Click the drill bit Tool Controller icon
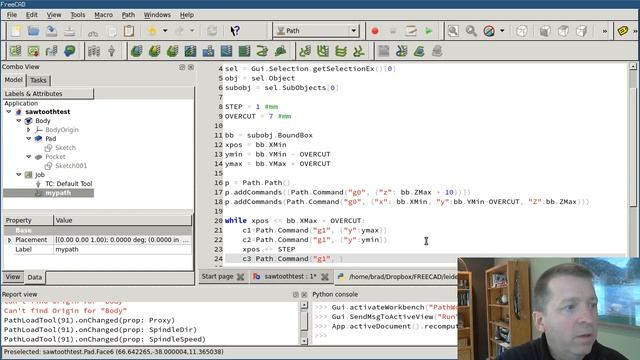The width and height of the screenshot is (640, 360). (x=111, y=51)
